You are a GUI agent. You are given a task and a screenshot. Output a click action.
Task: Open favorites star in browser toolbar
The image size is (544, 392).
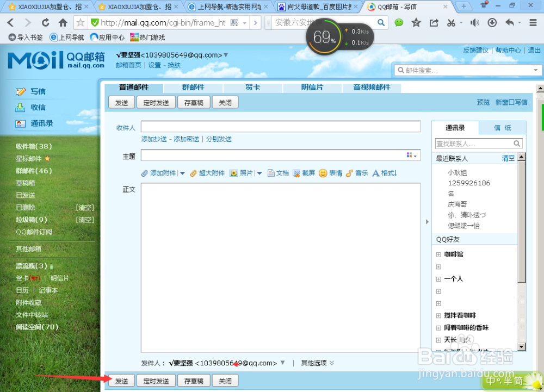(x=416, y=23)
